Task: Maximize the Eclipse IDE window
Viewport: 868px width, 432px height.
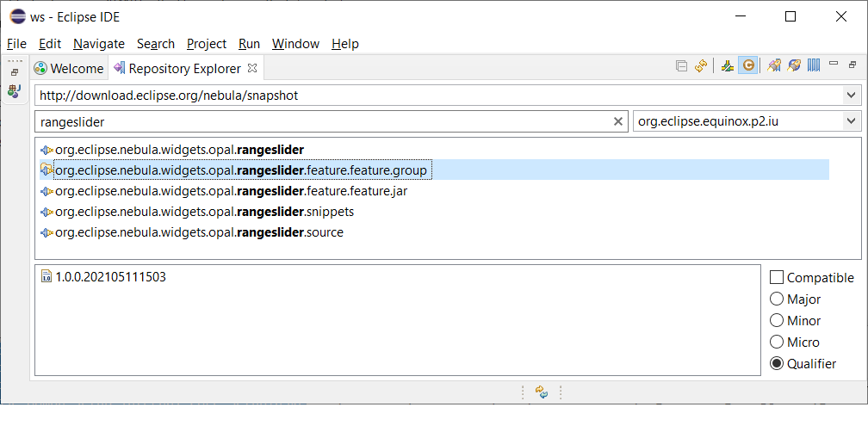Action: click(x=790, y=16)
